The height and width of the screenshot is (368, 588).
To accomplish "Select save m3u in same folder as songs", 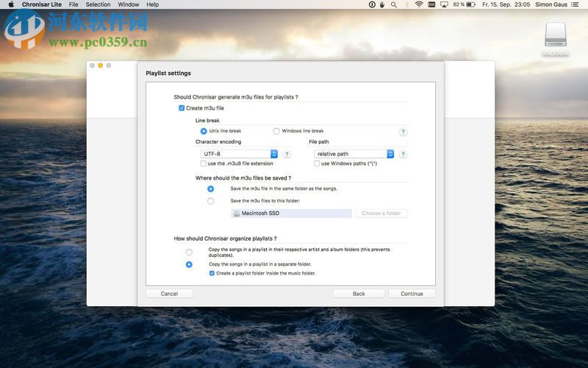I will click(211, 189).
